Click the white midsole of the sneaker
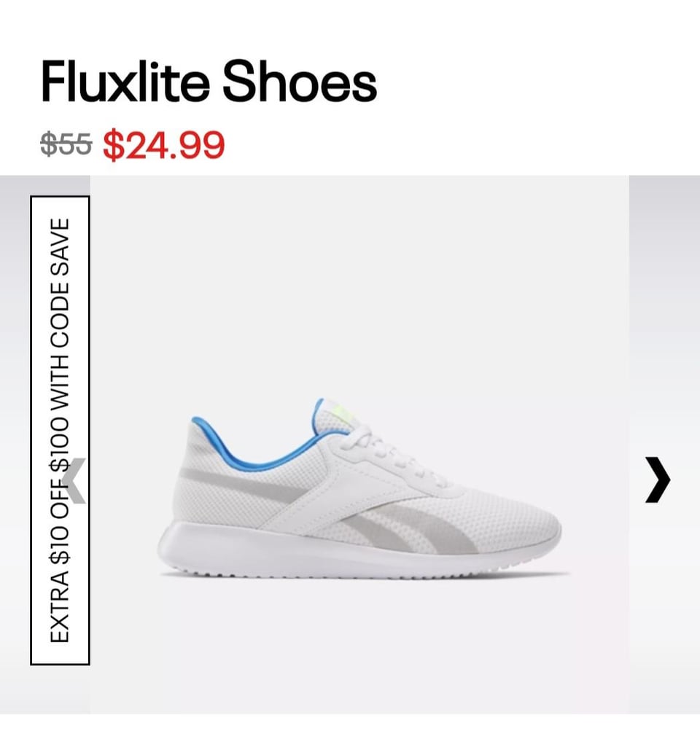The image size is (700, 747). pos(333,552)
